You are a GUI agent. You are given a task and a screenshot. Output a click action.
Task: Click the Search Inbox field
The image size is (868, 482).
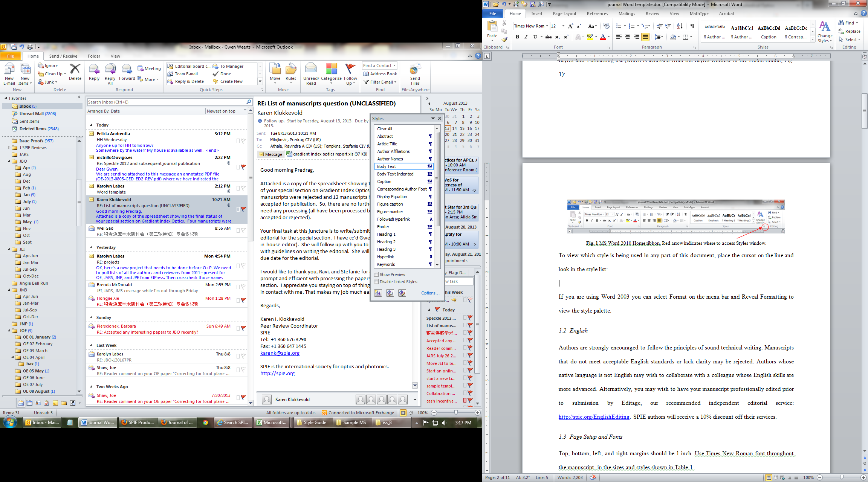click(x=166, y=102)
